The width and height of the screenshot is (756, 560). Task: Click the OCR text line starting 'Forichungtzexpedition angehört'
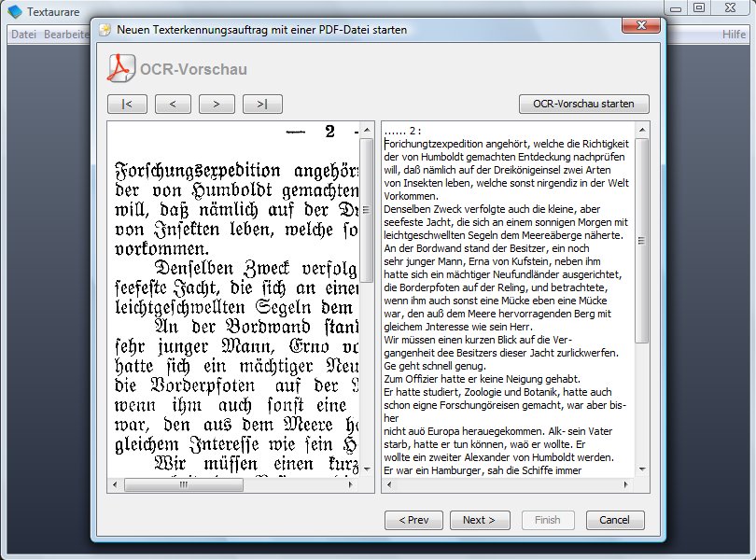[506, 144]
